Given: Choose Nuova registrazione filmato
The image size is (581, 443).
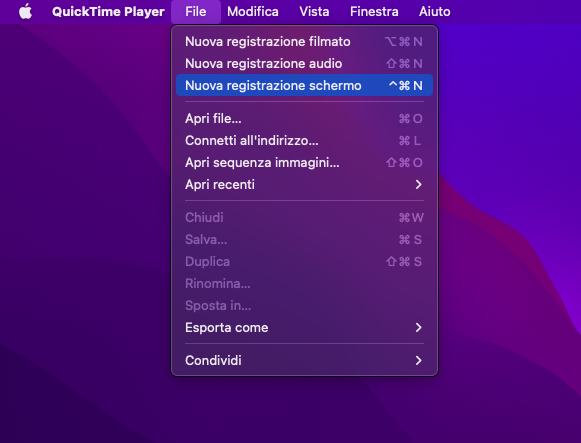Looking at the screenshot, I should [x=304, y=41].
